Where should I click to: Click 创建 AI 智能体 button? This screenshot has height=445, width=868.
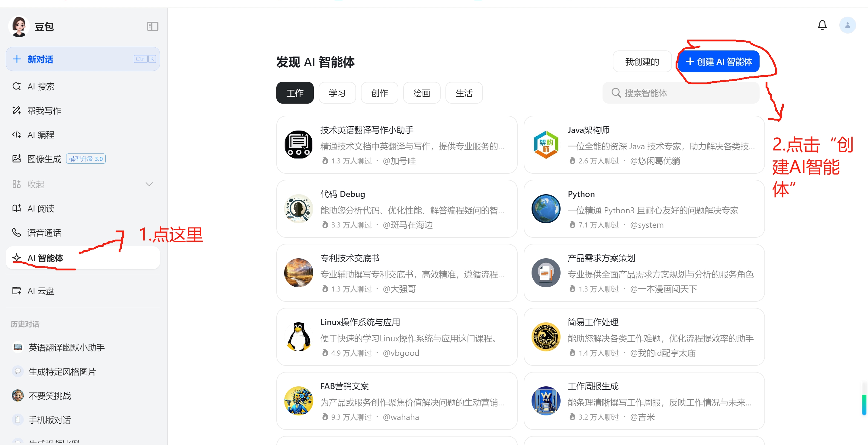(x=719, y=62)
